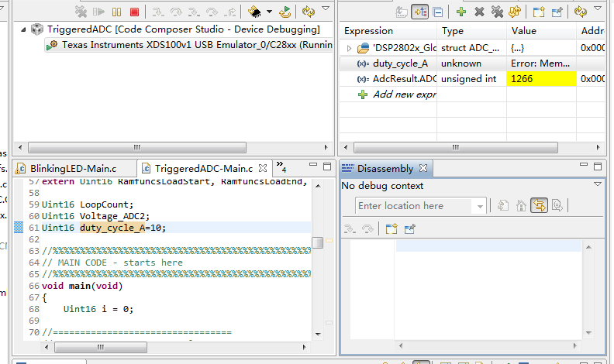Select Texas Instruments XDS100v1 USB Emulator thread
614x364 pixels.
[189, 45]
